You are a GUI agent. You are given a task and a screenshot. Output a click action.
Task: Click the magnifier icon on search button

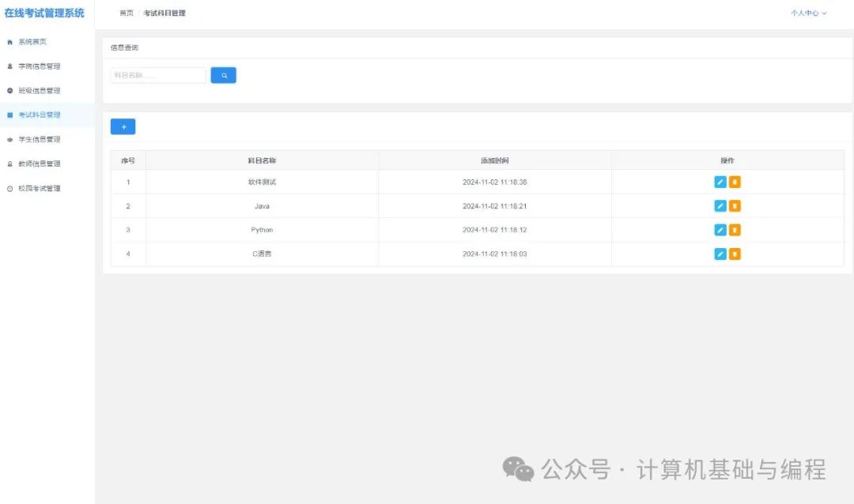point(222,74)
